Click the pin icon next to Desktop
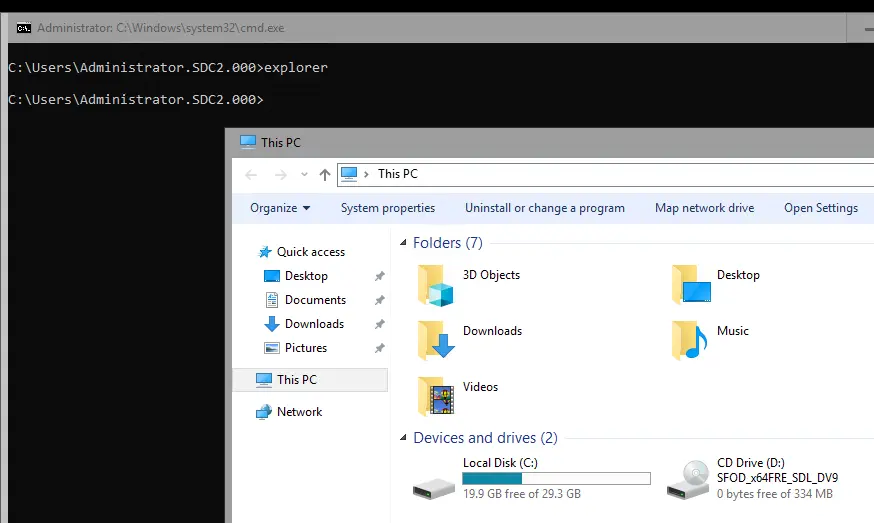 point(380,276)
